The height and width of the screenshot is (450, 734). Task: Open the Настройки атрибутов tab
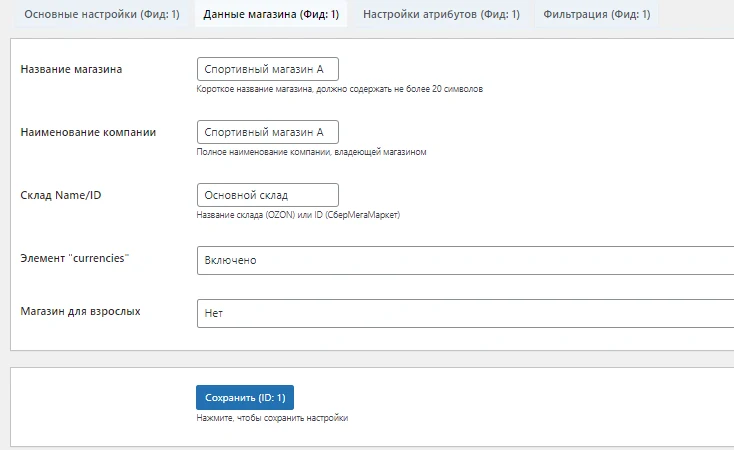tap(441, 15)
